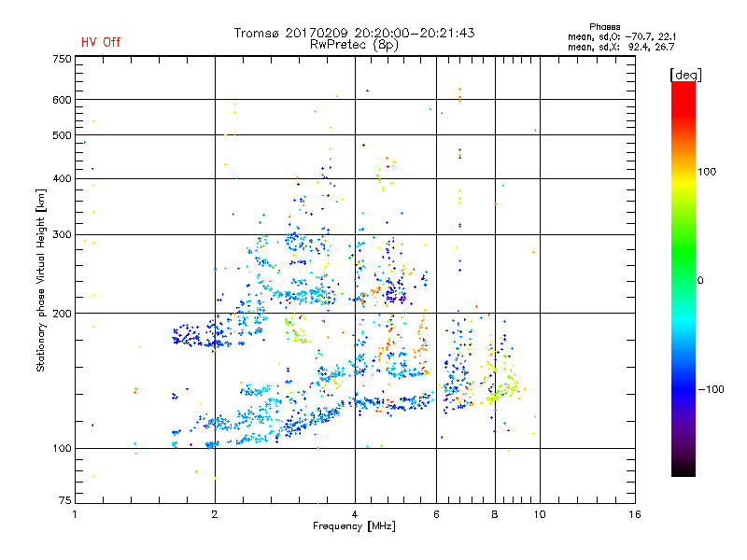
Task: Click the colorbar tick label '100'
Action: pos(707,172)
